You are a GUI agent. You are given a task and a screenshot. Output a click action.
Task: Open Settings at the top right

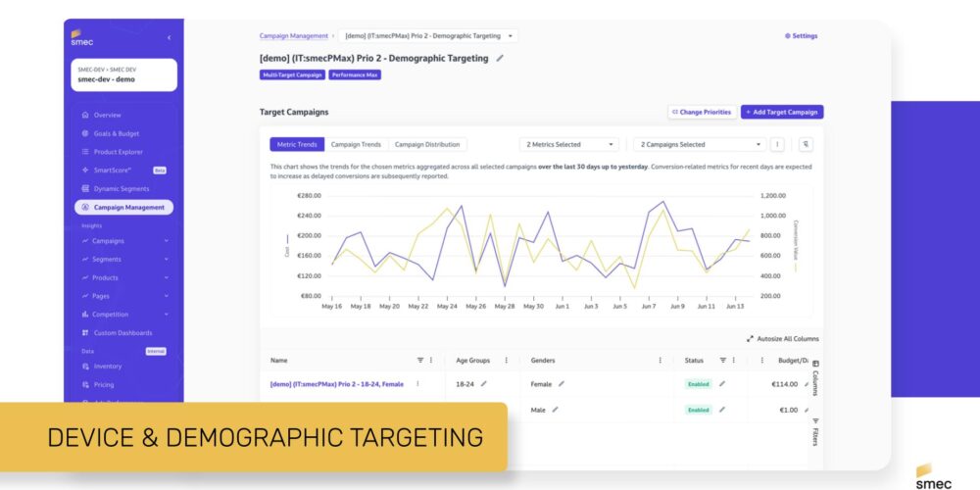click(802, 36)
